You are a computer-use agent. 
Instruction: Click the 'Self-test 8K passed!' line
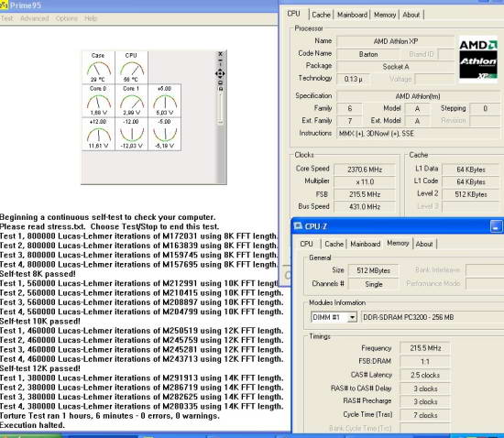[38, 274]
